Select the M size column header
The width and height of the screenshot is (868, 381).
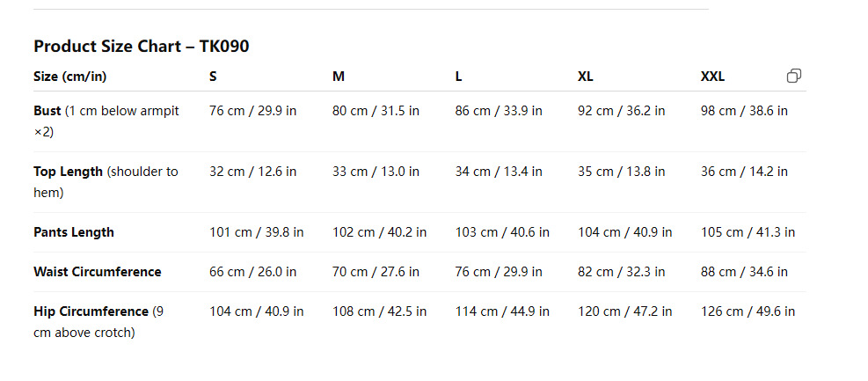[339, 77]
